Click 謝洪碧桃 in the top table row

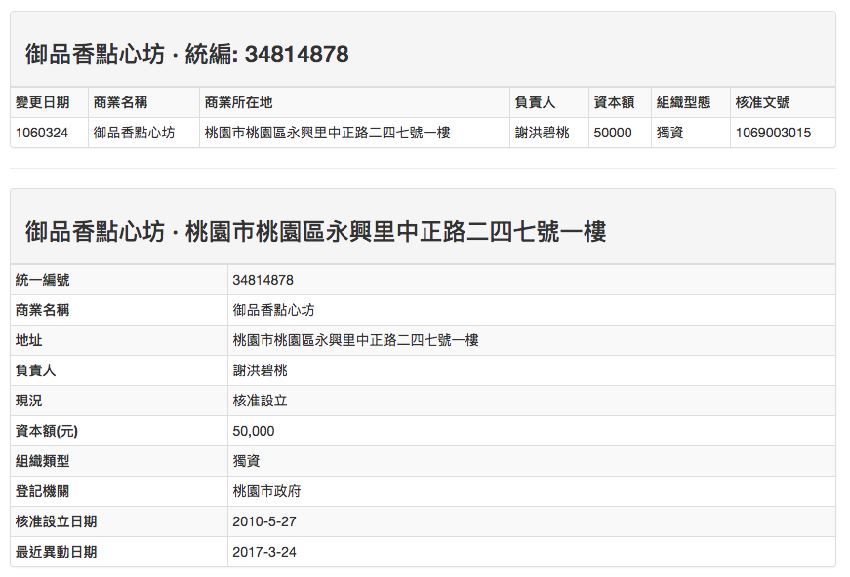542,132
